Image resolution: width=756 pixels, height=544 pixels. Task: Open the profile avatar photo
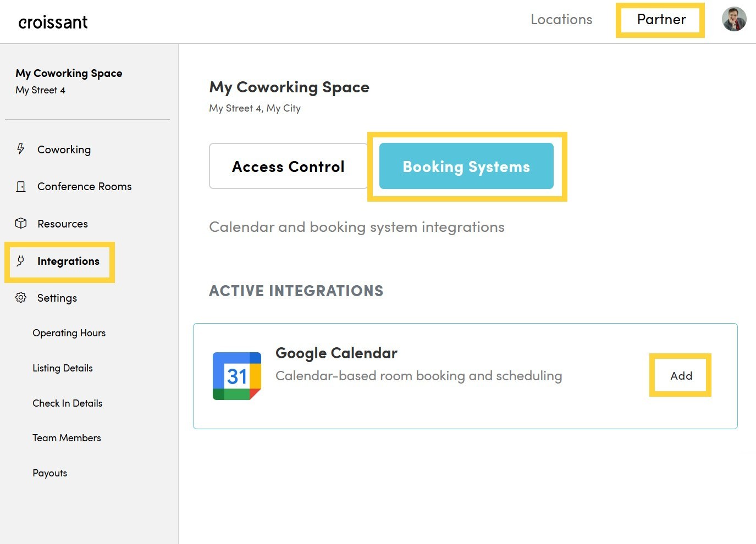[x=734, y=19]
